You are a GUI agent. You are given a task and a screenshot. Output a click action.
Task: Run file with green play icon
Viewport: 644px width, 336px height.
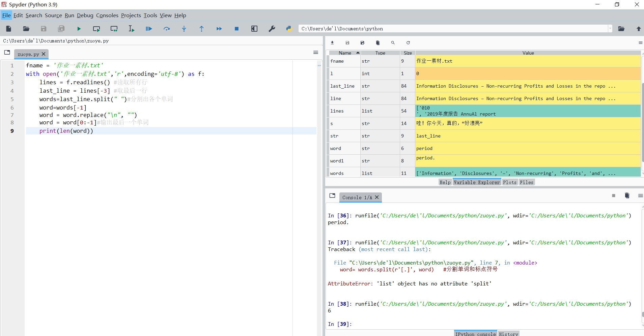(79, 29)
